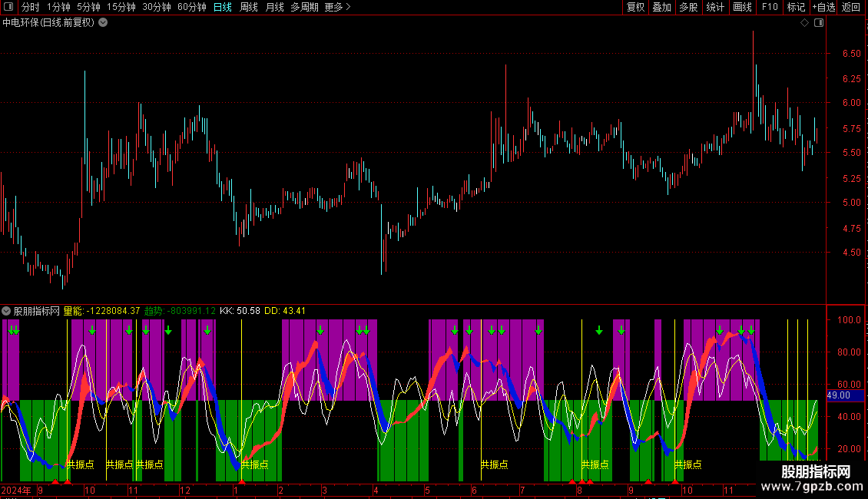
Task: Open F10 company info
Action: 770,7
